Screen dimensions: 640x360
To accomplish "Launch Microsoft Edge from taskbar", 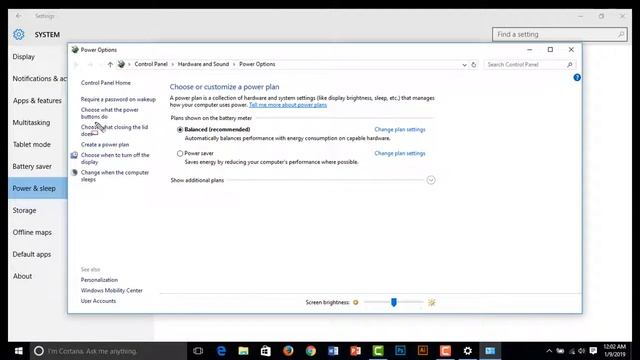I will 221,351.
